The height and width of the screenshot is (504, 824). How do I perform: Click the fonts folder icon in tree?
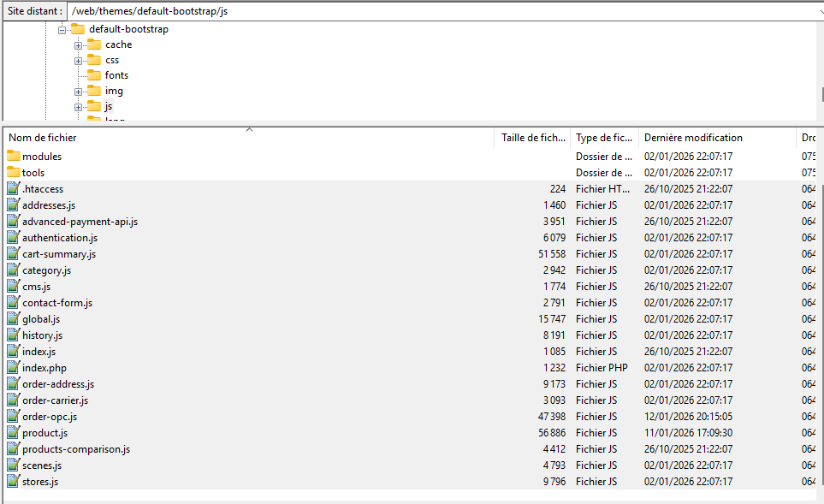pos(94,75)
